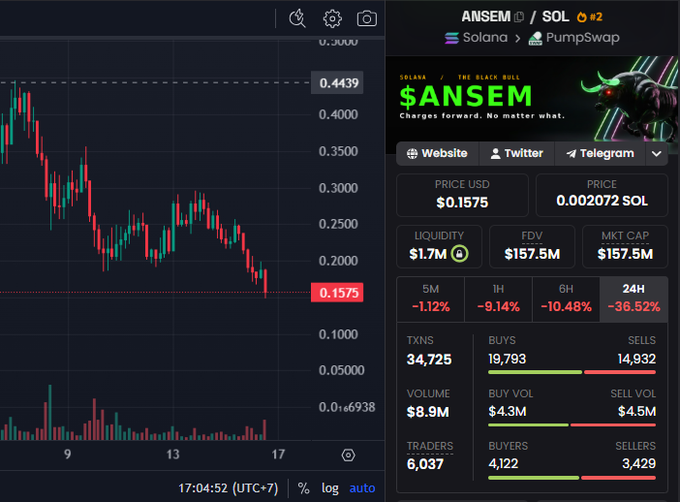This screenshot has width=680, height=502.
Task: Click the BUY VOL $4.3M value
Action: click(507, 411)
